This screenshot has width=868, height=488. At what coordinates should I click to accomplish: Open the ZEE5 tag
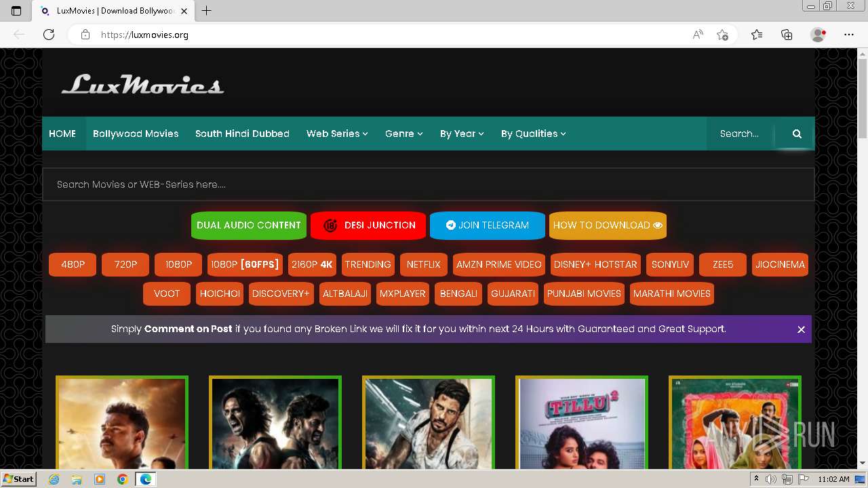pos(723,264)
